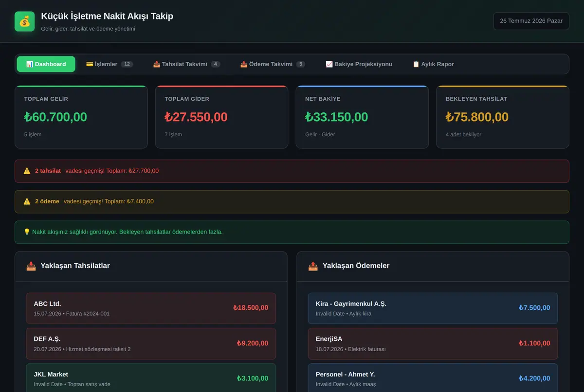Select the Net Bakiye card
Viewport: 584px width, 392px height.
click(x=362, y=117)
